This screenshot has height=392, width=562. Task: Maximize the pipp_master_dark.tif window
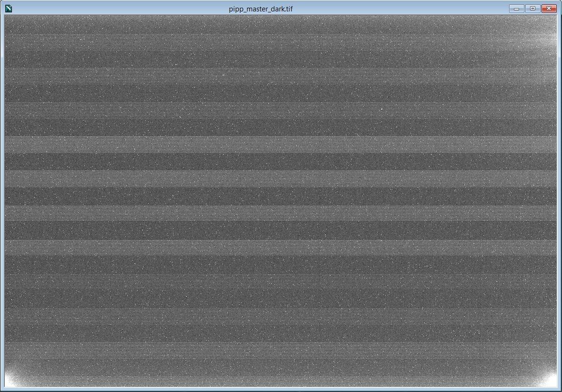coord(532,9)
